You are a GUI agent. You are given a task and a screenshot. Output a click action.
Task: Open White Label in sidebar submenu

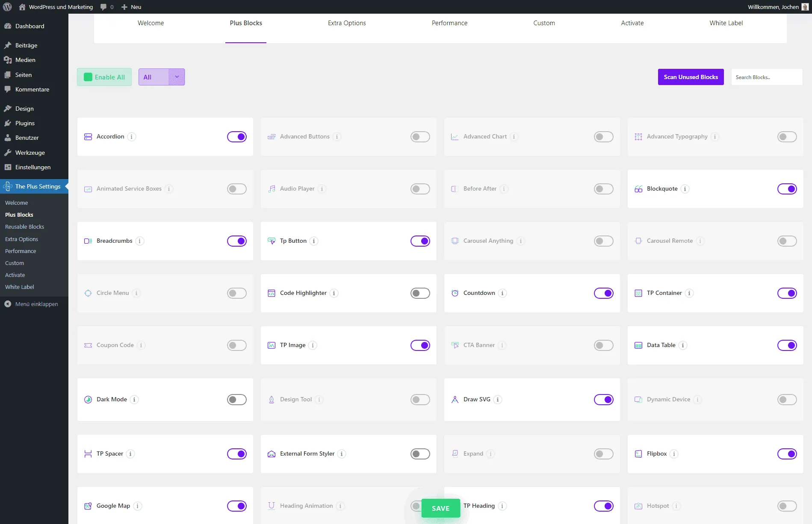pyautogui.click(x=20, y=287)
